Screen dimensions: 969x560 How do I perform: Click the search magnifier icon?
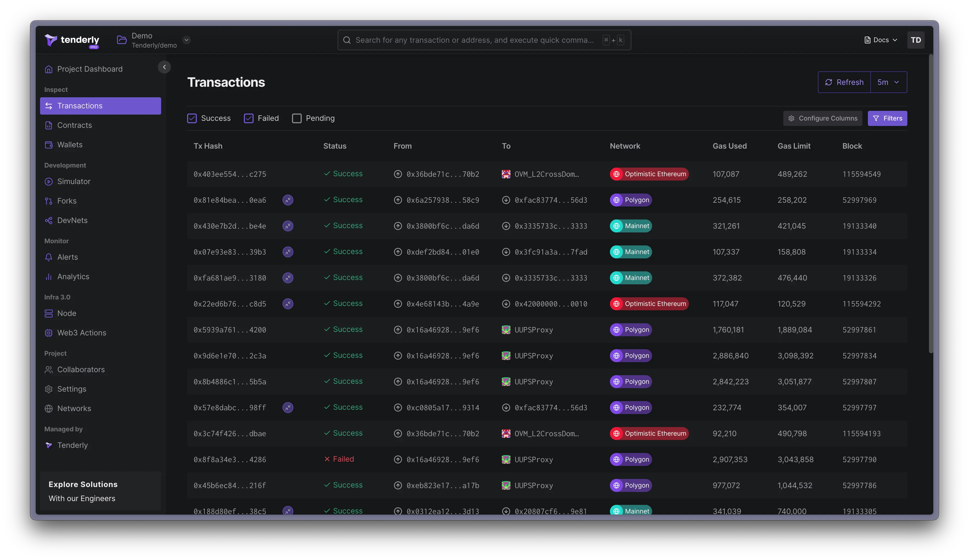(346, 40)
